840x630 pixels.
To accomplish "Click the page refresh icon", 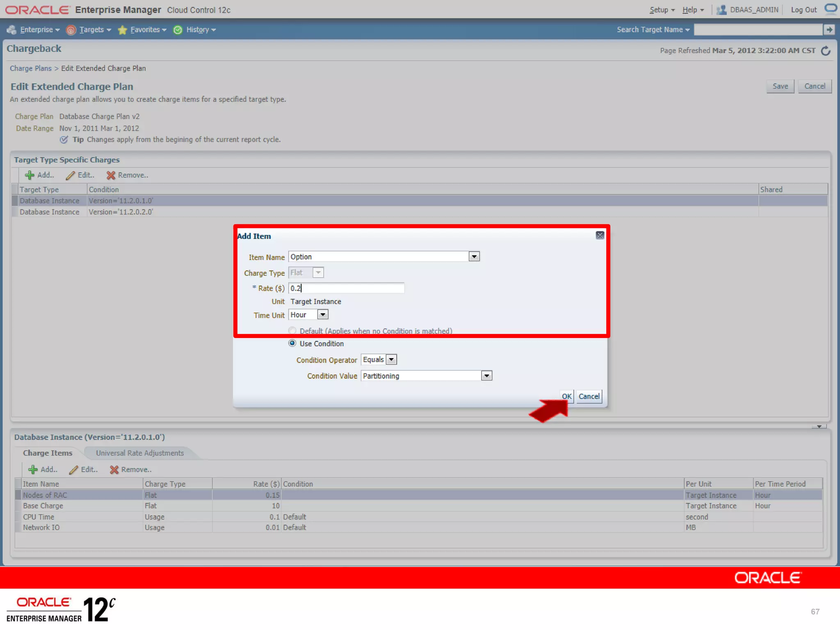I will point(826,51).
